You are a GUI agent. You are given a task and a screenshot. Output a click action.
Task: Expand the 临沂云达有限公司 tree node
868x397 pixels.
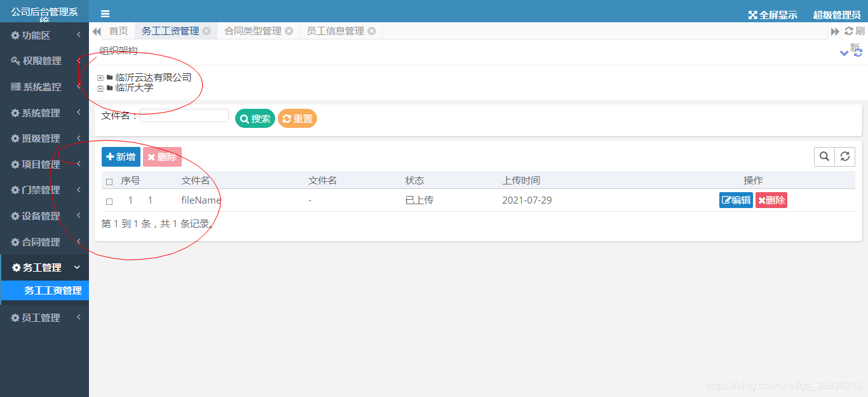tap(100, 78)
